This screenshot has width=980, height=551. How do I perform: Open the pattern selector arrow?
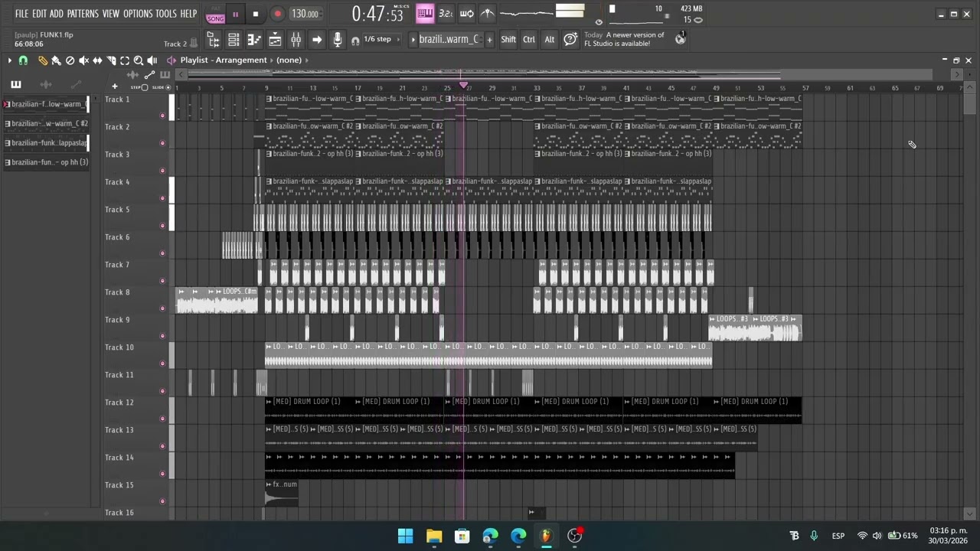(413, 40)
